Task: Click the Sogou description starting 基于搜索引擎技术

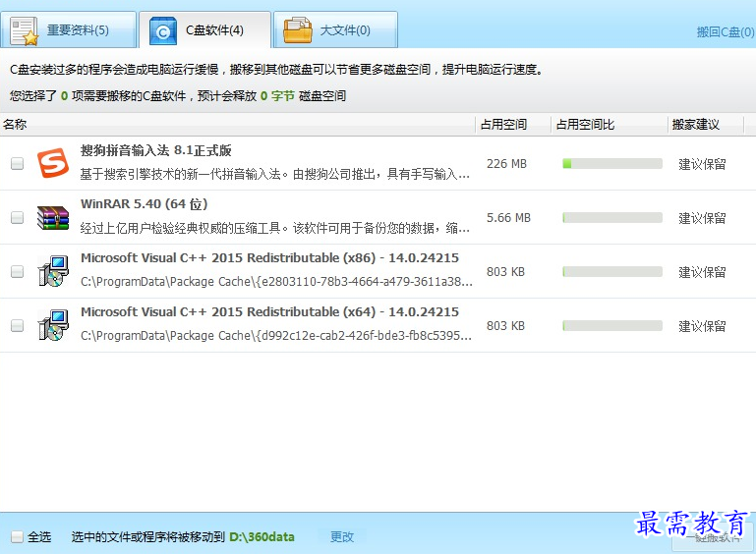Action: 275,174
